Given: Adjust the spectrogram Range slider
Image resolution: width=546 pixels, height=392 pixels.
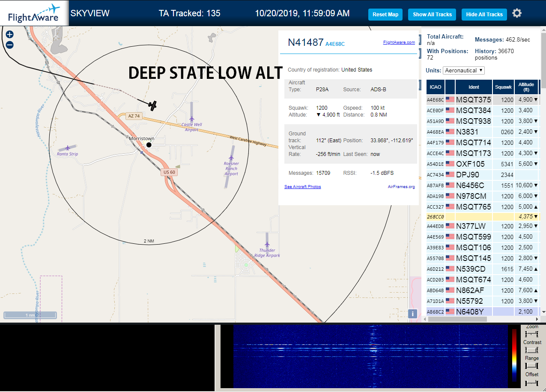Looking at the screenshot, I should (531, 365).
